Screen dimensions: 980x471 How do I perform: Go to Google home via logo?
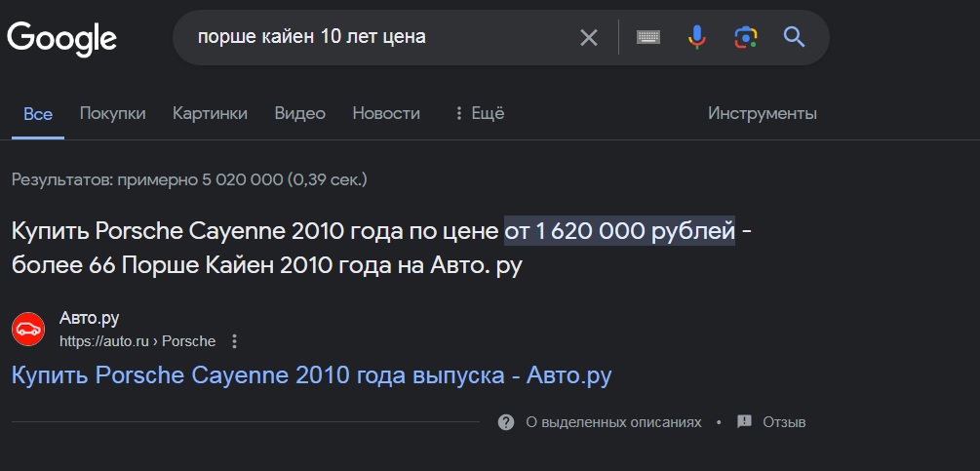click(61, 39)
